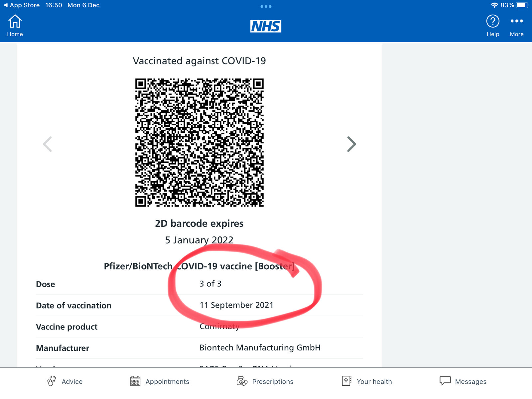
Task: Open Advice stethoscope icon
Action: click(x=52, y=381)
